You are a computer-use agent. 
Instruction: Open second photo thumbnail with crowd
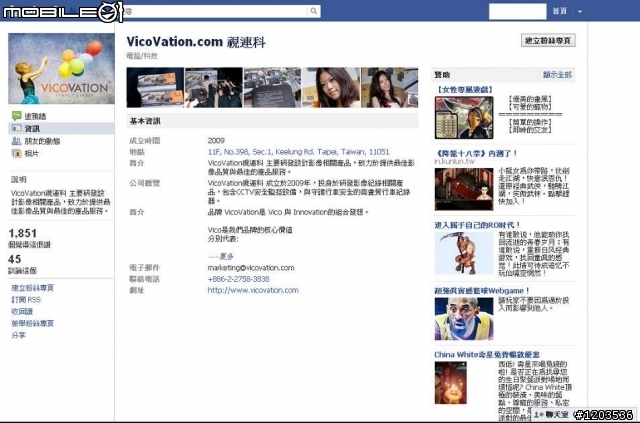[x=214, y=87]
